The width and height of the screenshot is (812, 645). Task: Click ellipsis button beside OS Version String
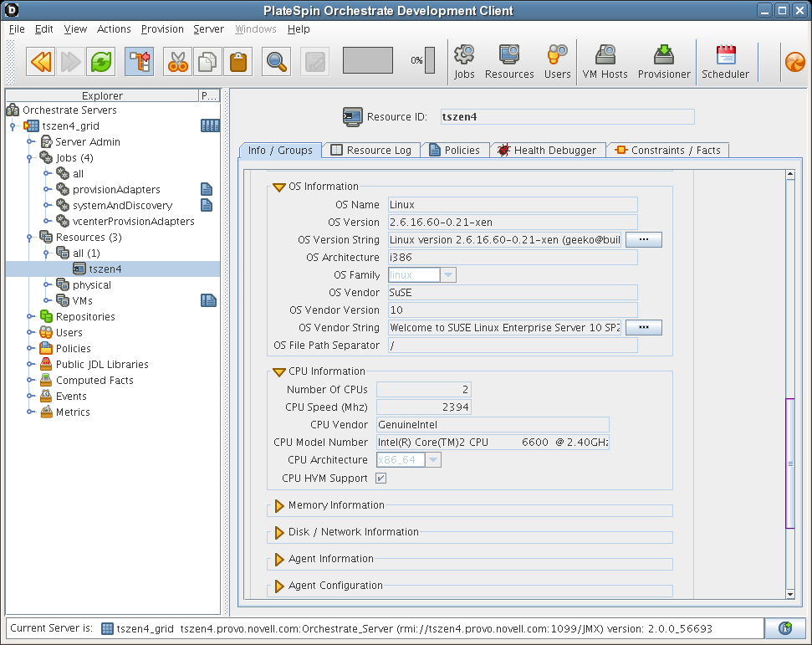(x=643, y=240)
